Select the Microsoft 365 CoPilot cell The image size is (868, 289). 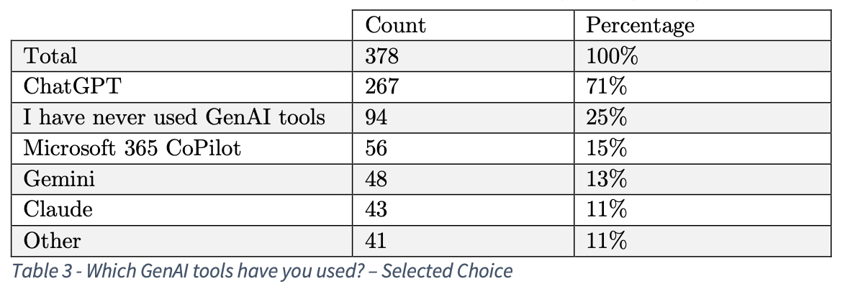point(132,148)
